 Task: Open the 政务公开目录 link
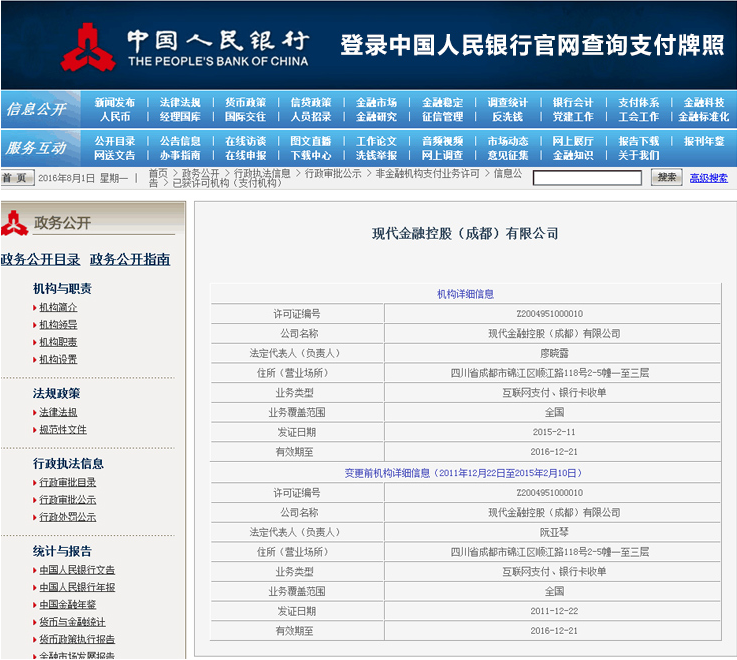click(x=40, y=259)
